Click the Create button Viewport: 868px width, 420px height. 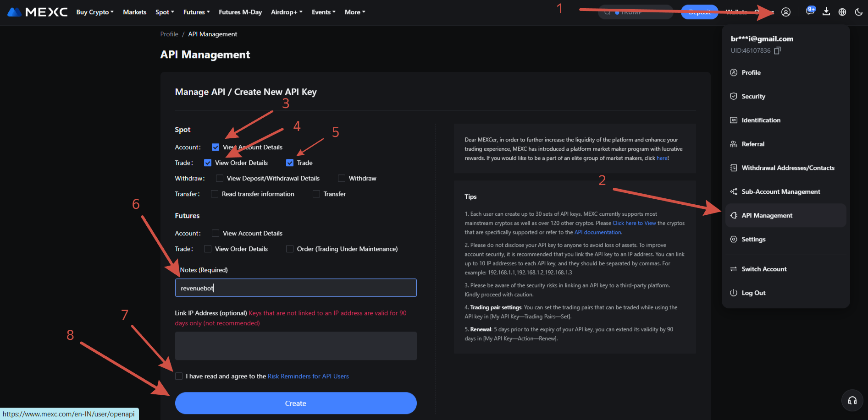coord(296,403)
